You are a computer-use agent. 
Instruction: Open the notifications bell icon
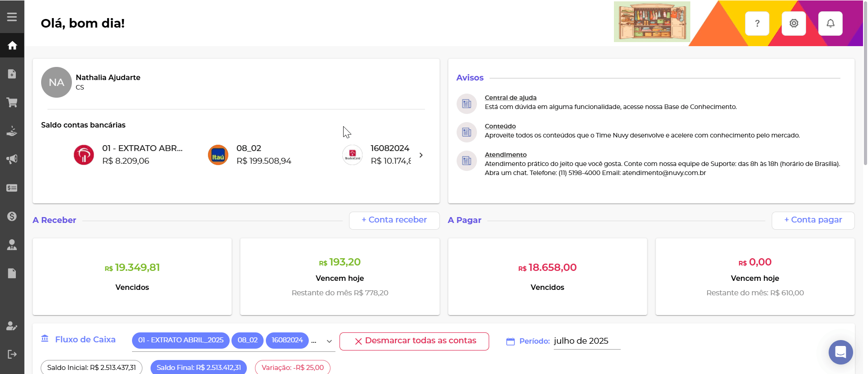coord(830,24)
